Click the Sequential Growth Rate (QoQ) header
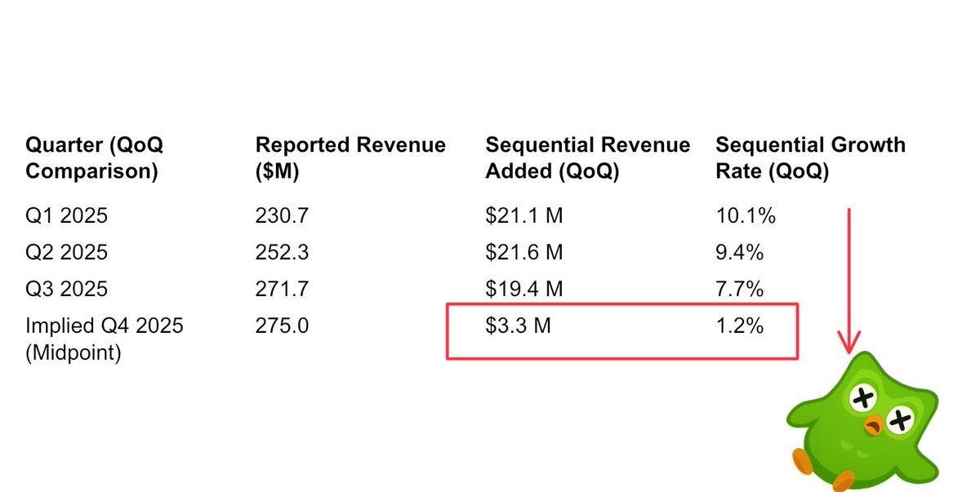Viewport: 980px width, 492px height. coord(810,158)
